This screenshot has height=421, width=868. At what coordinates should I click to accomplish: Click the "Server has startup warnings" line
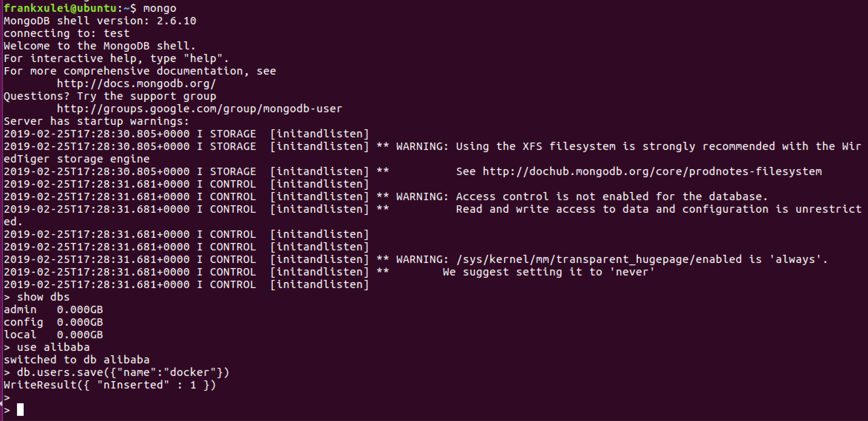96,121
